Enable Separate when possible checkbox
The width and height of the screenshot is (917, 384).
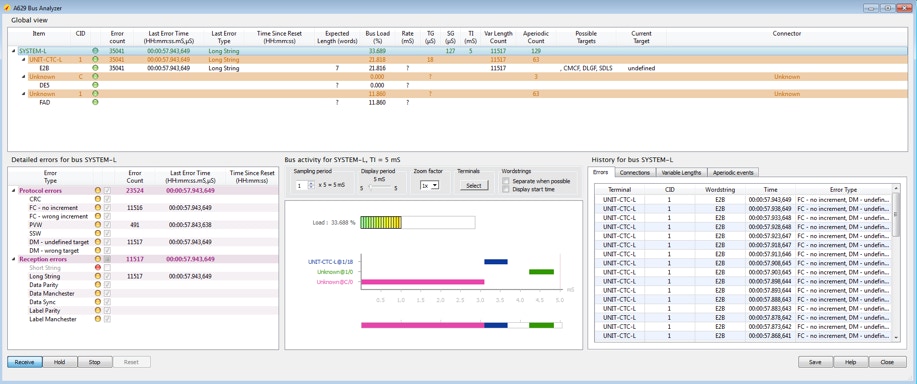click(505, 181)
